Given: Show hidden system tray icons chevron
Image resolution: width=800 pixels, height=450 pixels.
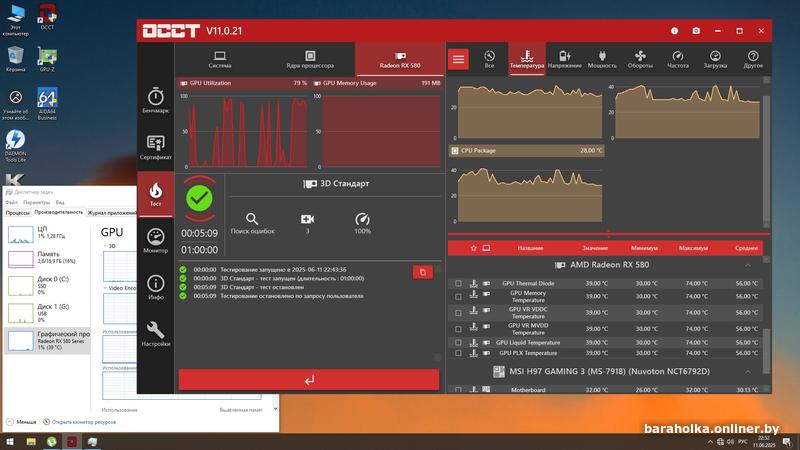Looking at the screenshot, I should 710,442.
